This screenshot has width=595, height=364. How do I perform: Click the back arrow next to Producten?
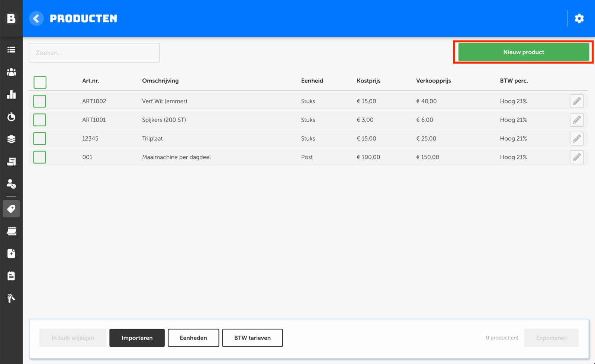[36, 19]
